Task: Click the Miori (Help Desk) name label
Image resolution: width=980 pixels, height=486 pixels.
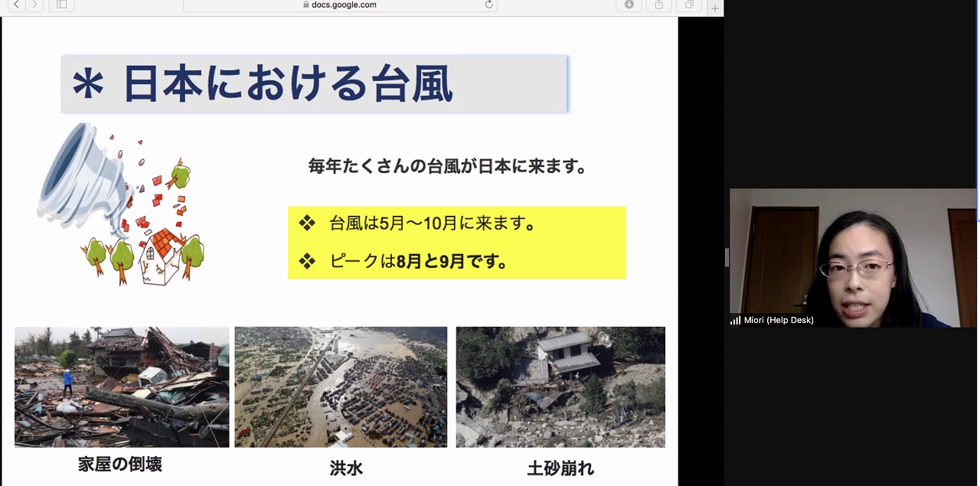Action: (779, 320)
